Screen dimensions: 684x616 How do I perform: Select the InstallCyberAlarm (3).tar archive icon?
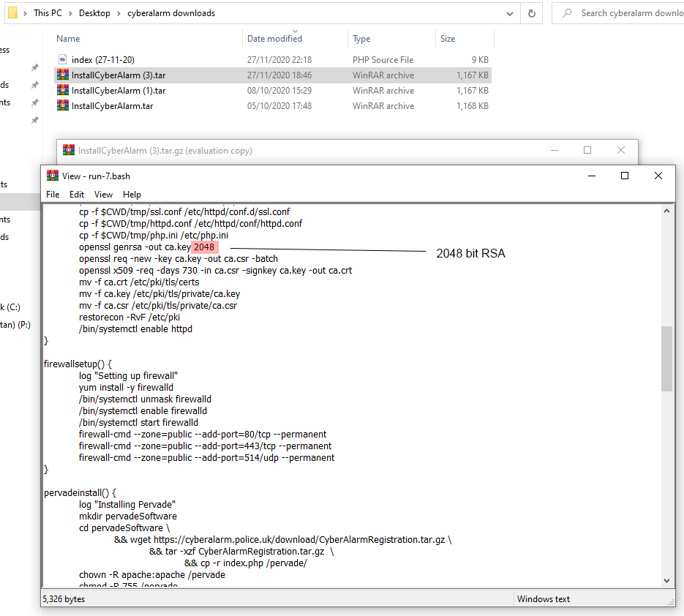tap(63, 75)
